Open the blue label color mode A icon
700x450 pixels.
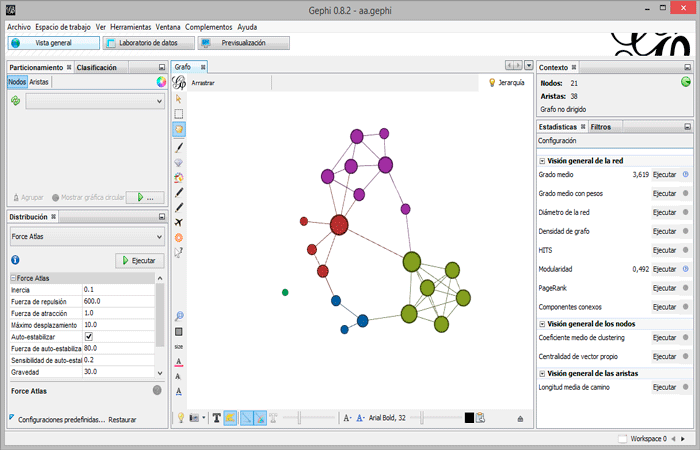pyautogui.click(x=360, y=418)
